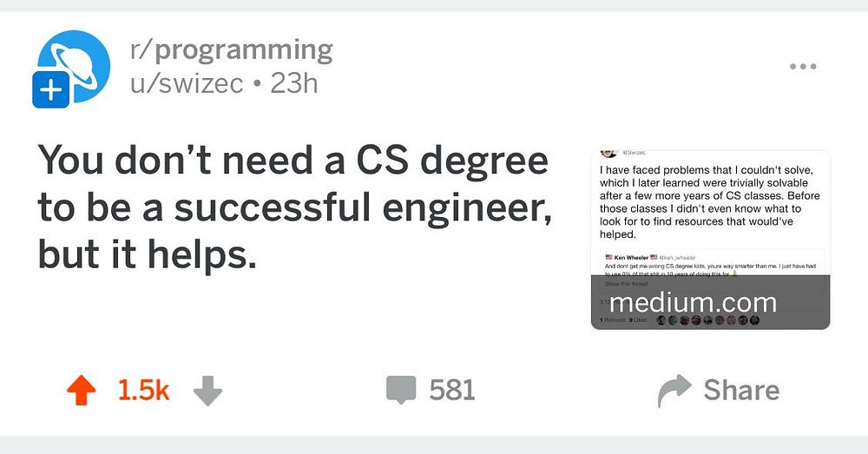The width and height of the screenshot is (868, 454).
Task: Open u/swizec user profile
Action: 186,84
